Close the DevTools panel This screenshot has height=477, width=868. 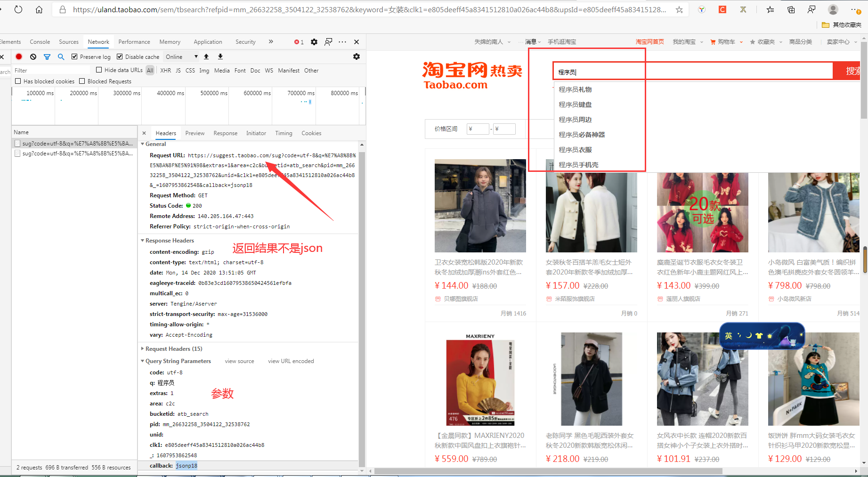357,42
